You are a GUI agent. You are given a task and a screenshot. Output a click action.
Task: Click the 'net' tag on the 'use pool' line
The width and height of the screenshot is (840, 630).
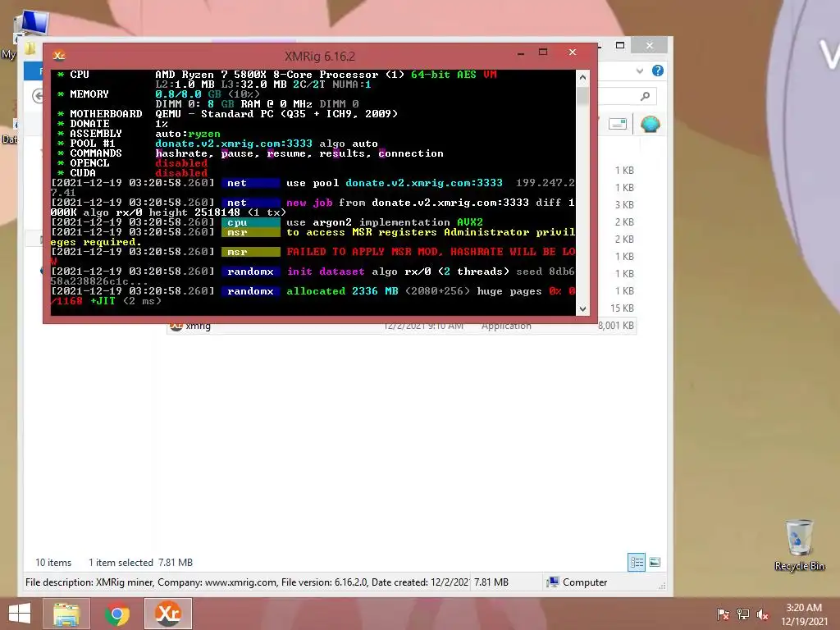250,183
